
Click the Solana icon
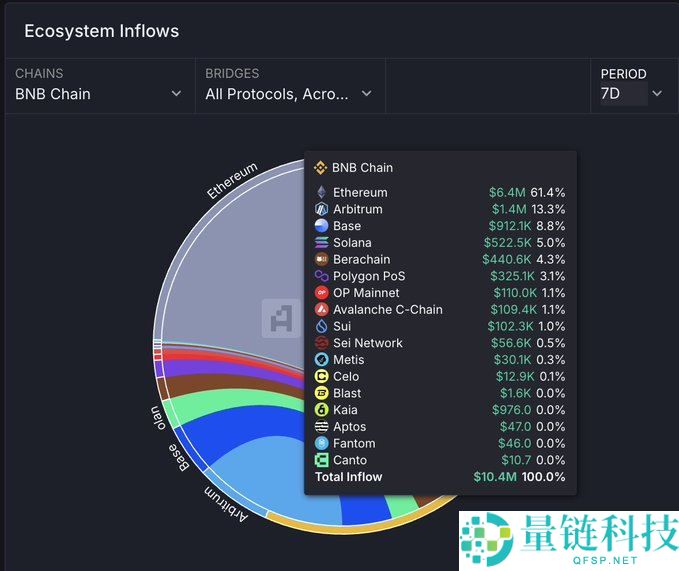pos(321,242)
